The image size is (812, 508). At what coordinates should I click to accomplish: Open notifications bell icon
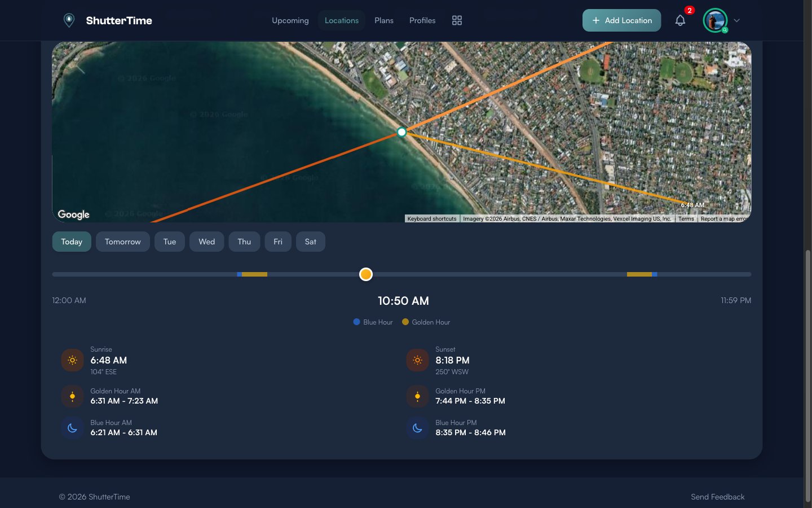click(680, 20)
